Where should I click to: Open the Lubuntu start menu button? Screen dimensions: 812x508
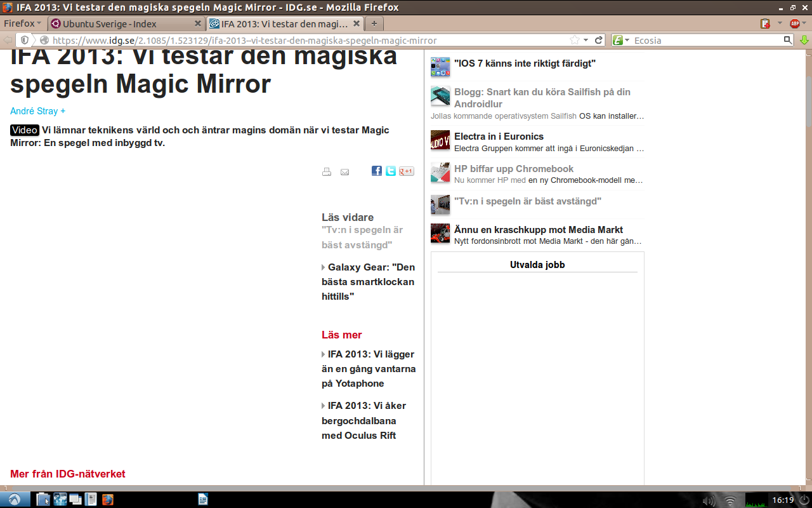pyautogui.click(x=14, y=500)
